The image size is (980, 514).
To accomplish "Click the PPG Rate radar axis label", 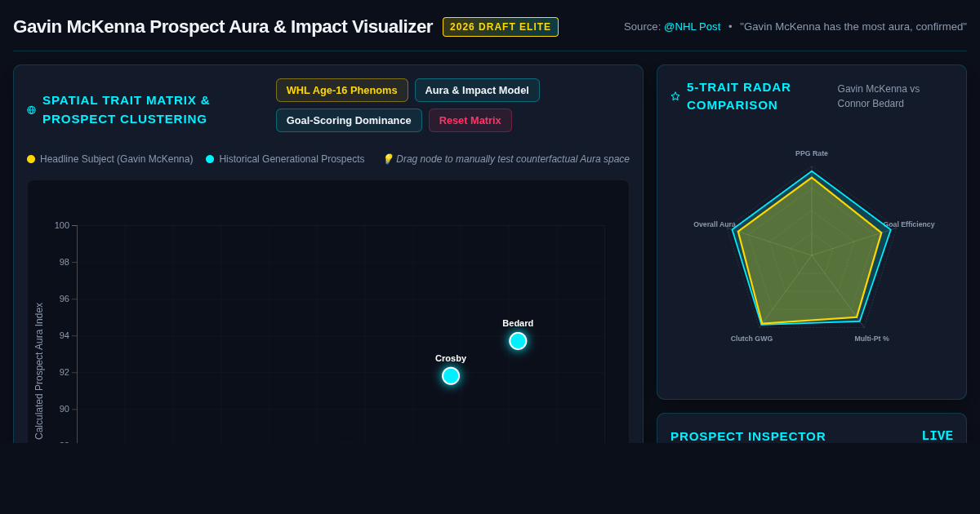I will (x=812, y=153).
